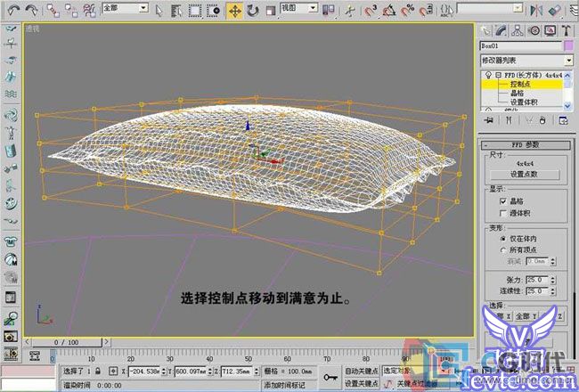579x392 pixels.
Task: Click the Select and Manipulate icon
Action: [349, 11]
